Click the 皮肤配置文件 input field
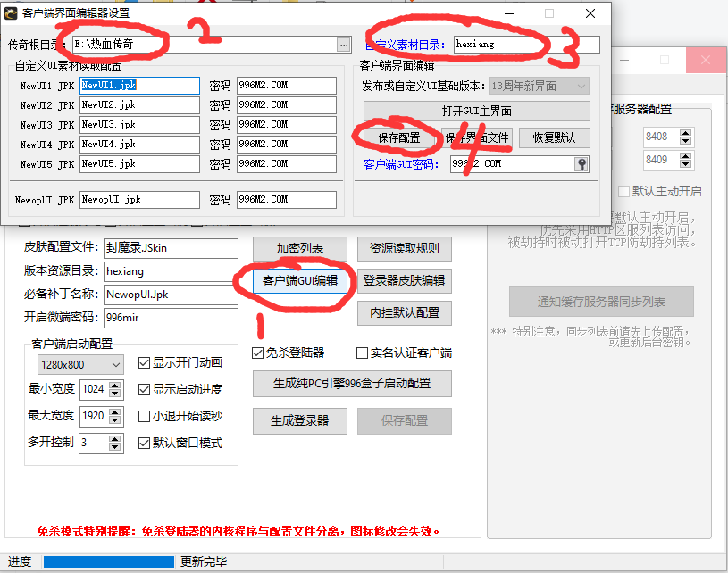The image size is (728, 573). pyautogui.click(x=169, y=248)
